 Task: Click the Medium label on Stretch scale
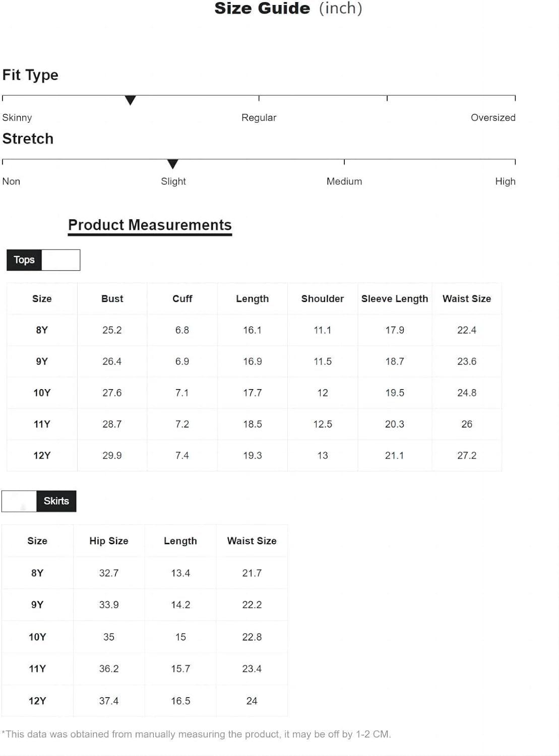tap(344, 181)
